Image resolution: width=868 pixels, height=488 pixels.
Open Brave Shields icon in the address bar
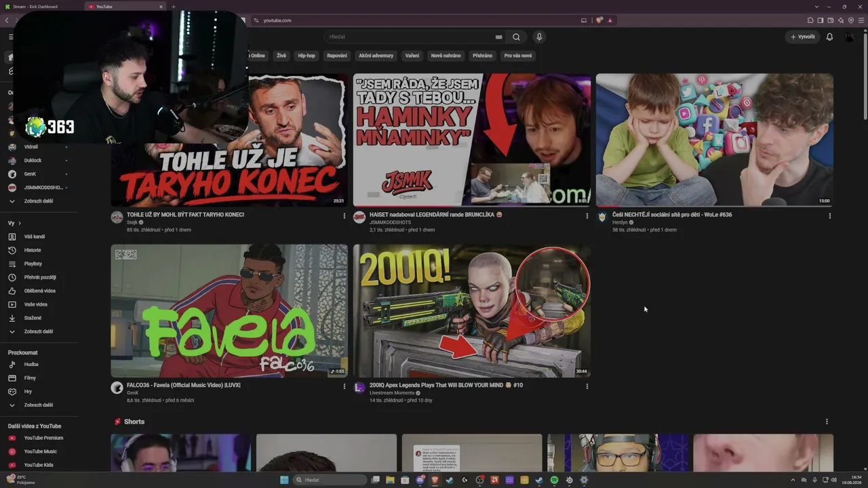(x=599, y=20)
